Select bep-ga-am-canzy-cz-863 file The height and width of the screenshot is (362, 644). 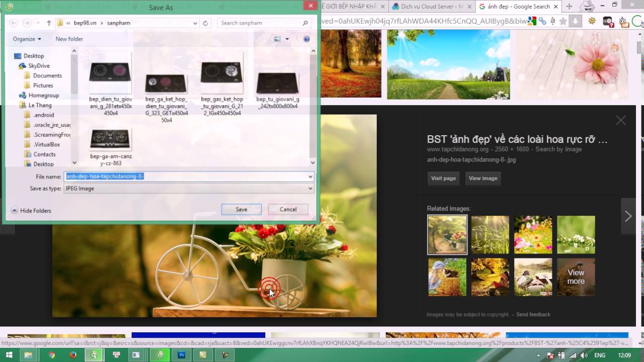[111, 146]
